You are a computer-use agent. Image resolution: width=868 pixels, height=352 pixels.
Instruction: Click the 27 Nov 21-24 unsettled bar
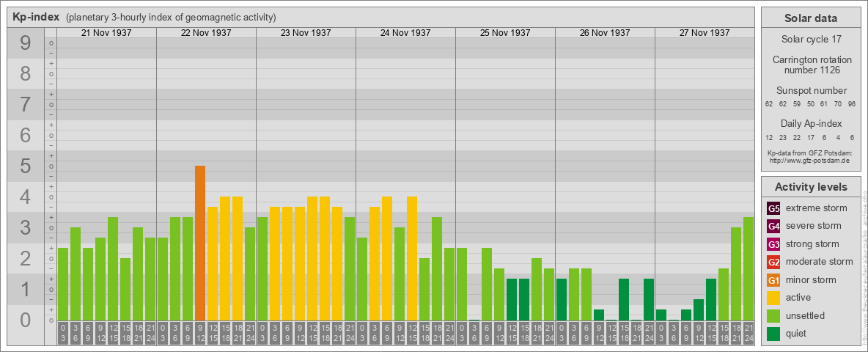pyautogui.click(x=748, y=269)
